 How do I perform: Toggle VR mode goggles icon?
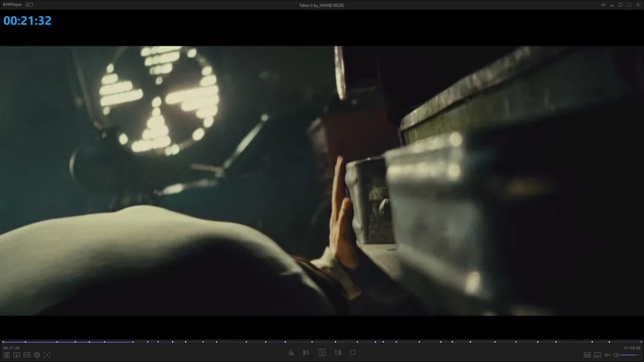[x=27, y=355]
